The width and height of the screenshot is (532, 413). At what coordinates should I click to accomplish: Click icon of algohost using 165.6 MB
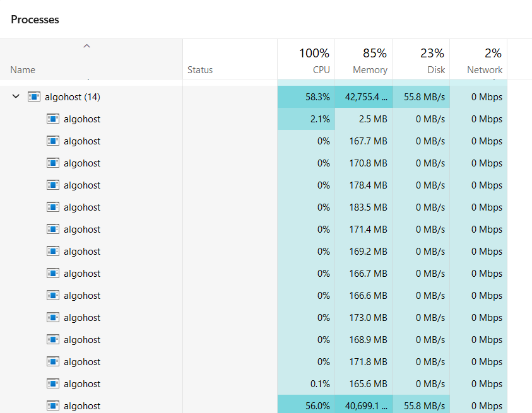coord(53,384)
